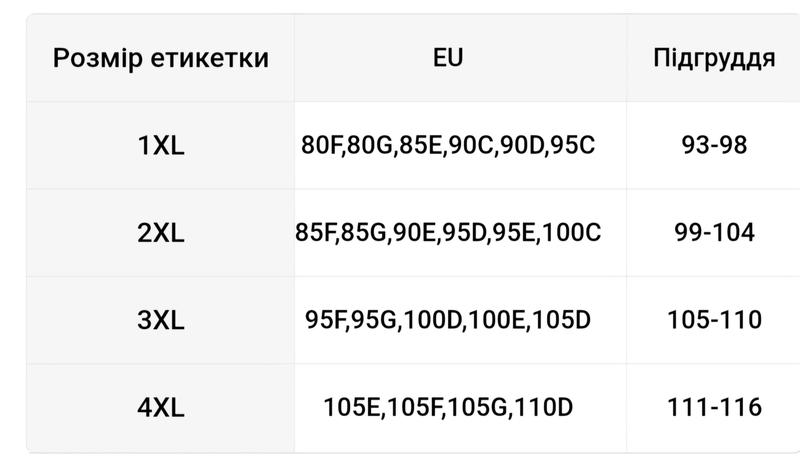The width and height of the screenshot is (800, 465).
Task: Select the EU column header
Action: [448, 58]
